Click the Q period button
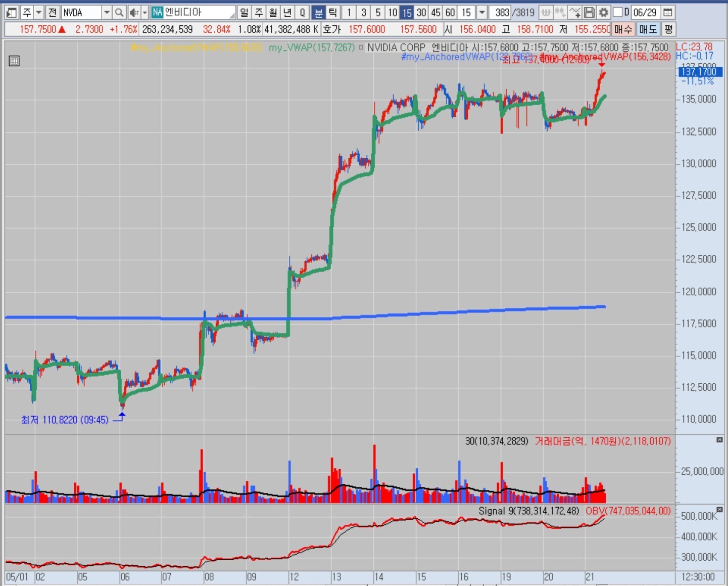This screenshot has width=728, height=586. 302,12
